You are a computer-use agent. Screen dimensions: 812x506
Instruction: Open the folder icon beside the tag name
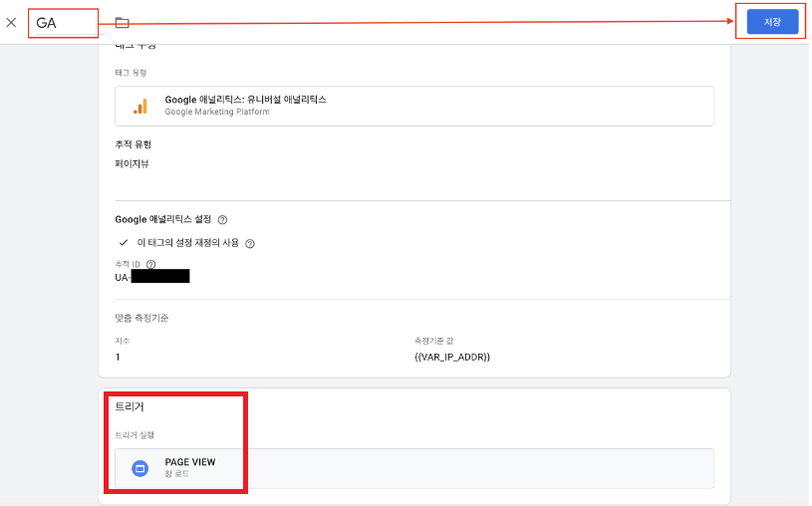point(123,22)
